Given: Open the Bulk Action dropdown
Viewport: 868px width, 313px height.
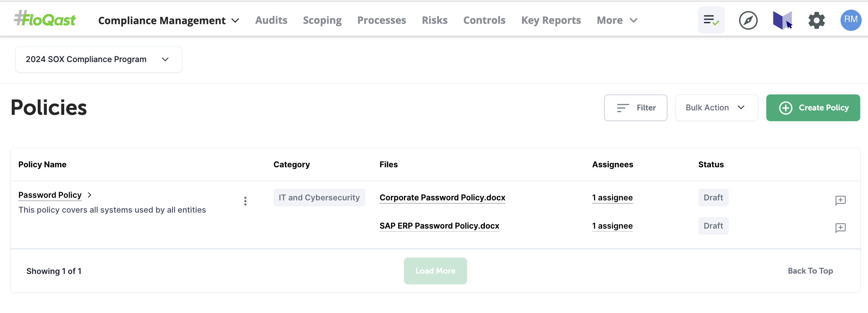Looking at the screenshot, I should click(x=716, y=108).
